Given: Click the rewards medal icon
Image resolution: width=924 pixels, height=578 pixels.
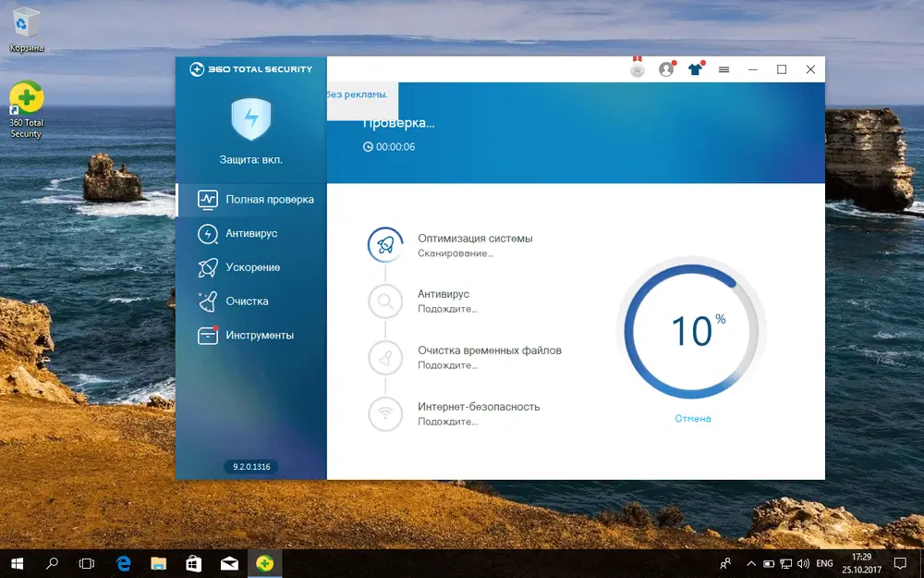Looking at the screenshot, I should coord(637,68).
